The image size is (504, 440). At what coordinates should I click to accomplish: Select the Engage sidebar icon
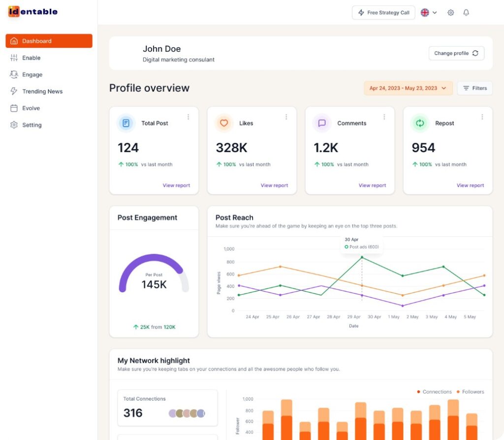tap(14, 74)
